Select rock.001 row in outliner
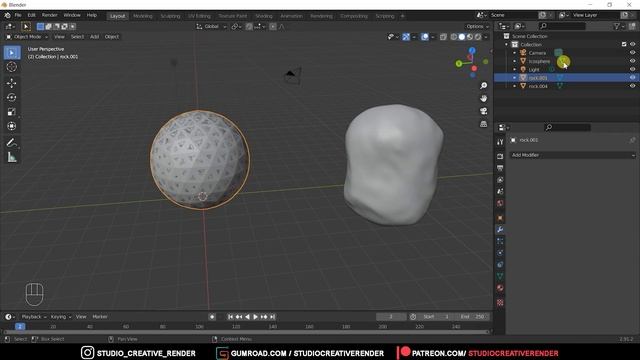The image size is (640, 360). point(567,78)
